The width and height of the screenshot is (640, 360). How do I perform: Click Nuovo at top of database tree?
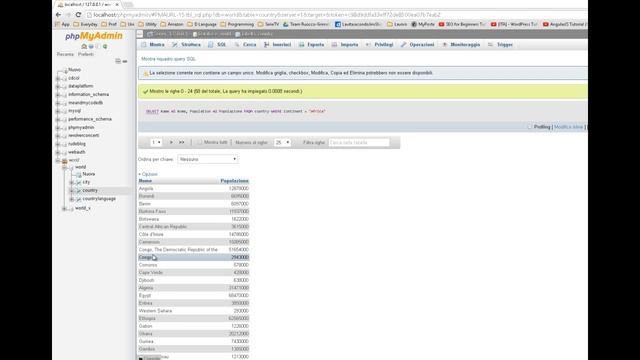point(74,70)
